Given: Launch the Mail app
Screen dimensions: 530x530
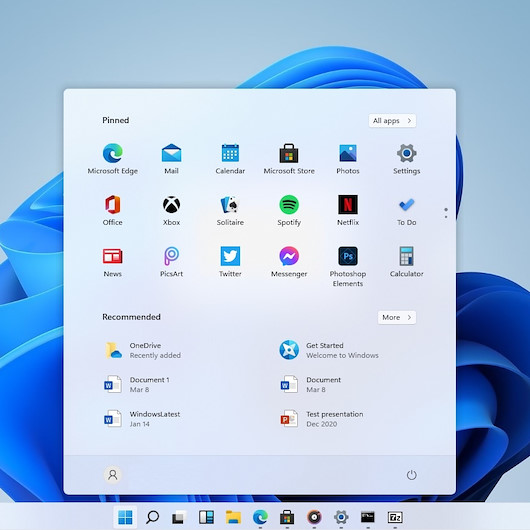Looking at the screenshot, I should tap(171, 159).
